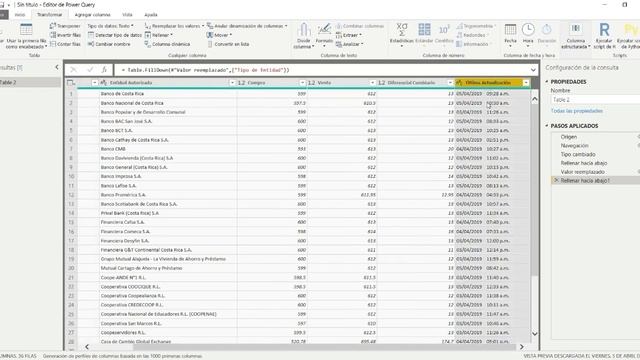Open Última actualización column filter dropdown
The height and width of the screenshot is (360, 640).
click(x=526, y=83)
